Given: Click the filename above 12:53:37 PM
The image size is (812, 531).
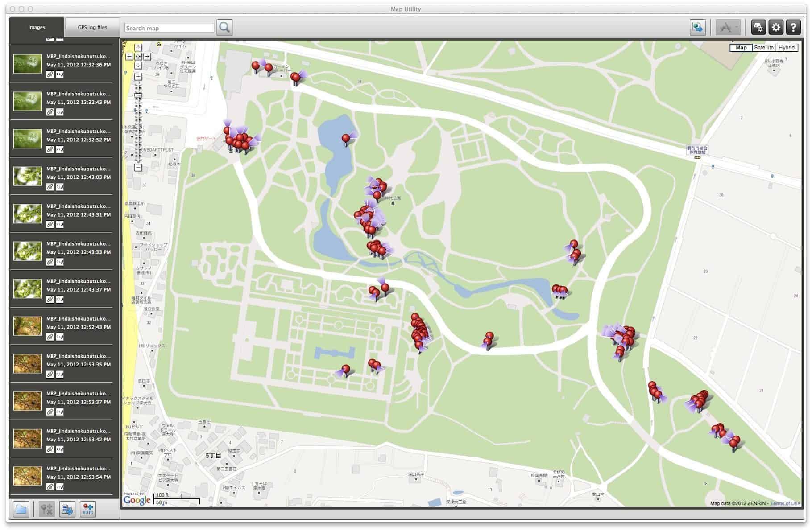Looking at the screenshot, I should click(x=79, y=393).
